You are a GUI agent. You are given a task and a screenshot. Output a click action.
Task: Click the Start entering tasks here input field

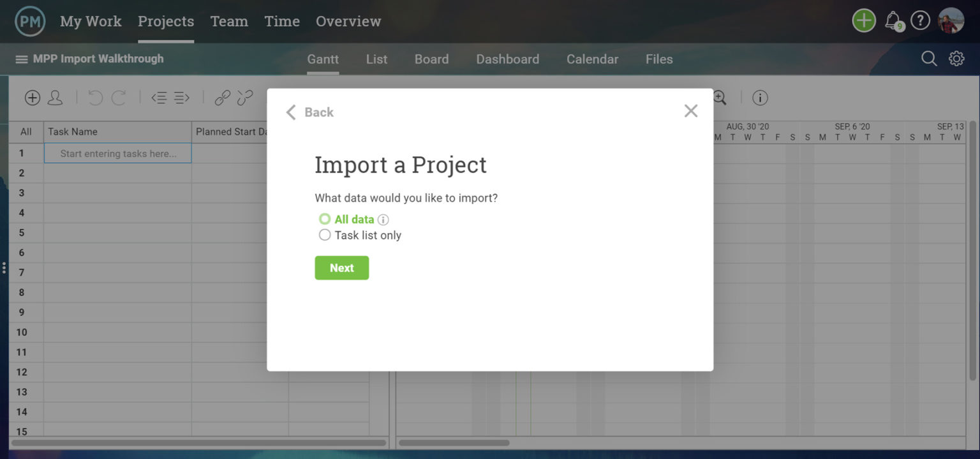[x=117, y=153]
